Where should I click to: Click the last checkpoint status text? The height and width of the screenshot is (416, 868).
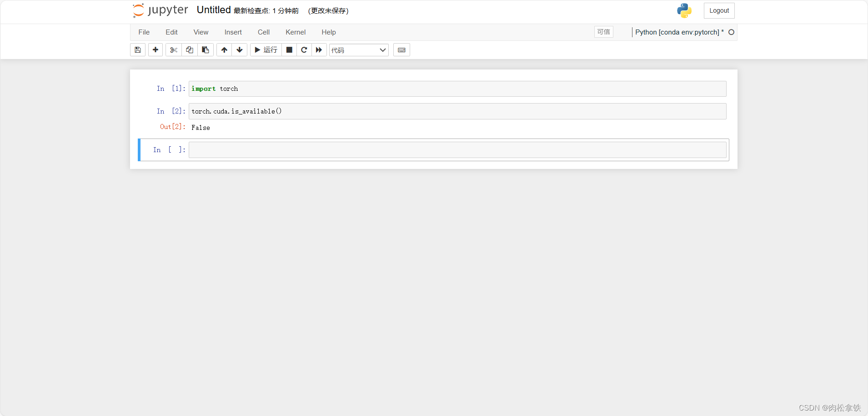pos(266,11)
